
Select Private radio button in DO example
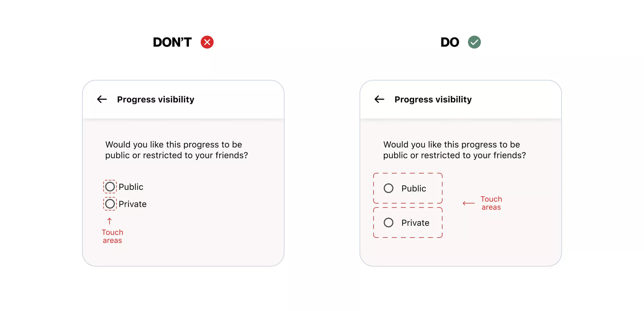point(389,223)
